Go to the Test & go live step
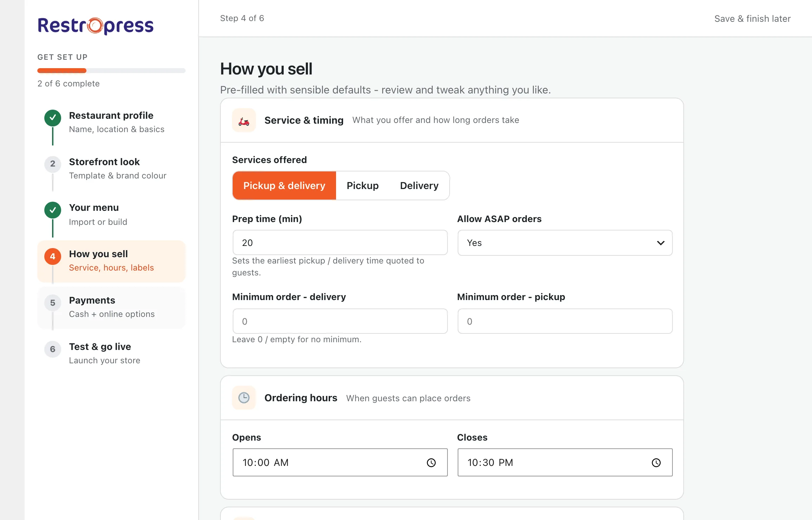This screenshot has width=812, height=520. (x=111, y=353)
